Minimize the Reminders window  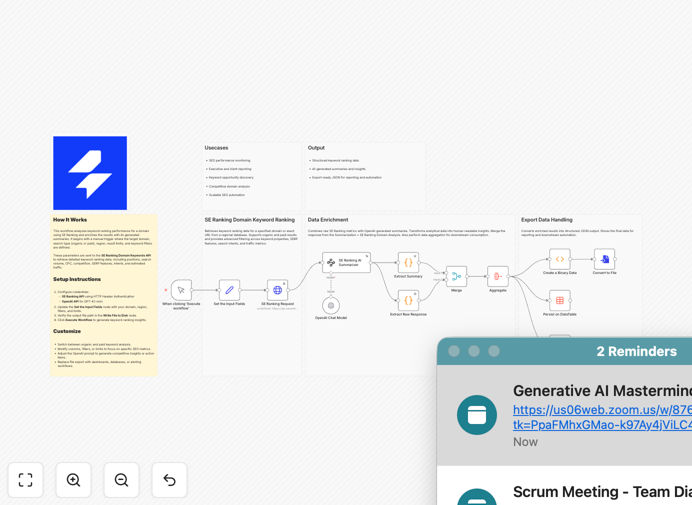click(x=474, y=351)
